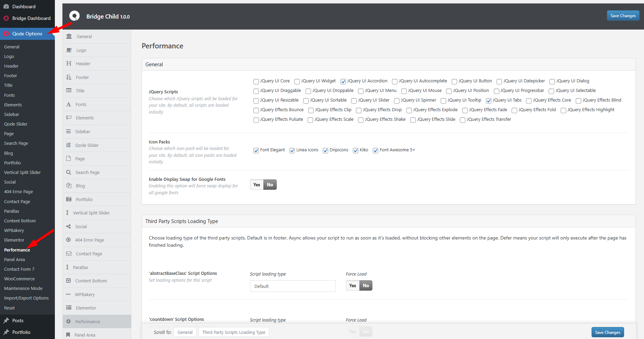Click the Vertical Split Slider arrows icon
This screenshot has width=644, height=339.
[x=68, y=213]
